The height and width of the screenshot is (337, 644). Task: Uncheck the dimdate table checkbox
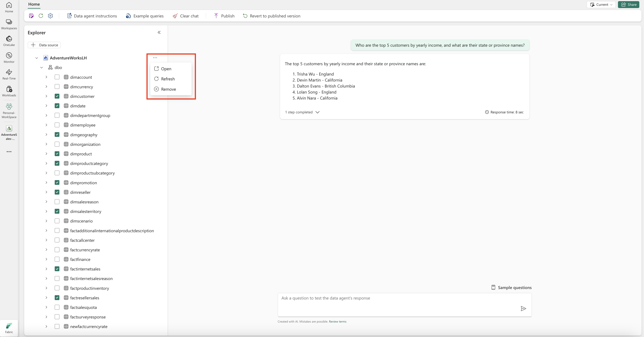[x=57, y=106]
